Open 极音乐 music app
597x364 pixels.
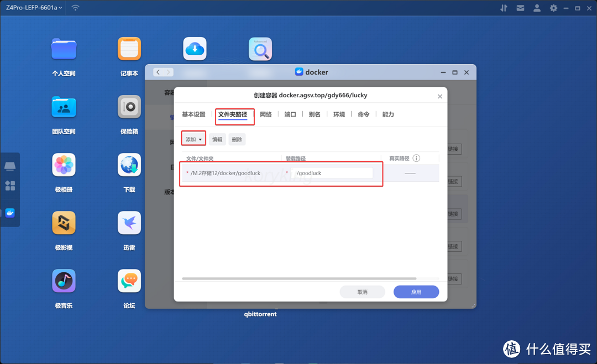coord(64,281)
